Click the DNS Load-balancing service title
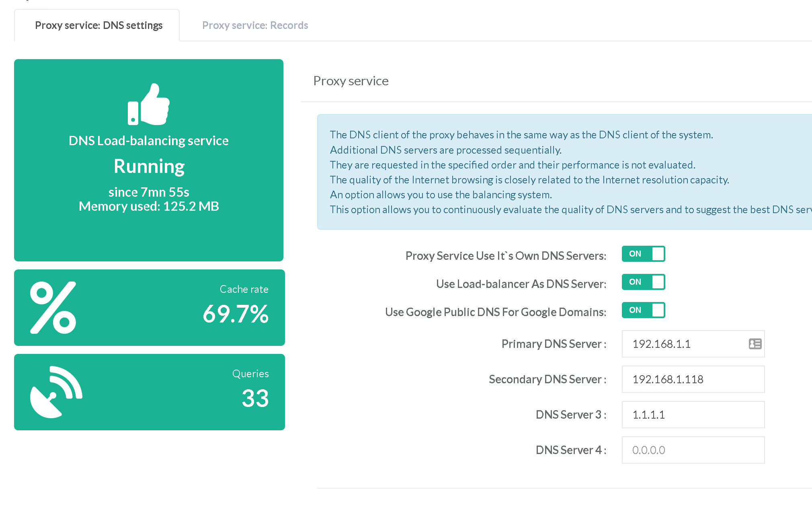Viewport: 812px width, 524px height. click(148, 141)
